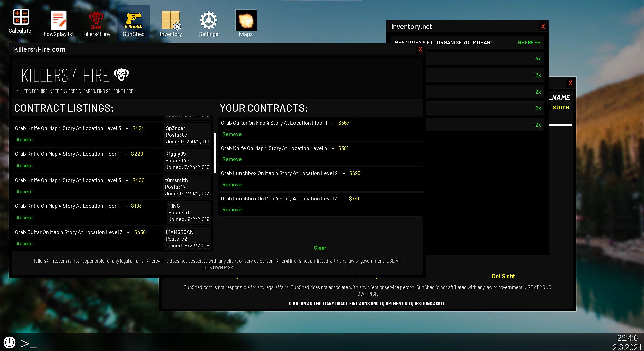Click the Inventory.net window title
Image resolution: width=644 pixels, height=351 pixels.
(x=412, y=27)
